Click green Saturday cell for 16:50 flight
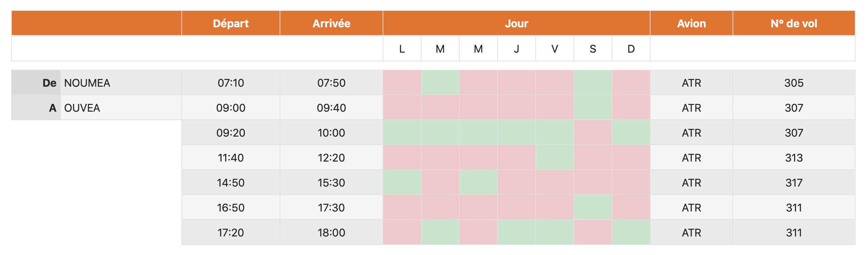 tap(593, 207)
